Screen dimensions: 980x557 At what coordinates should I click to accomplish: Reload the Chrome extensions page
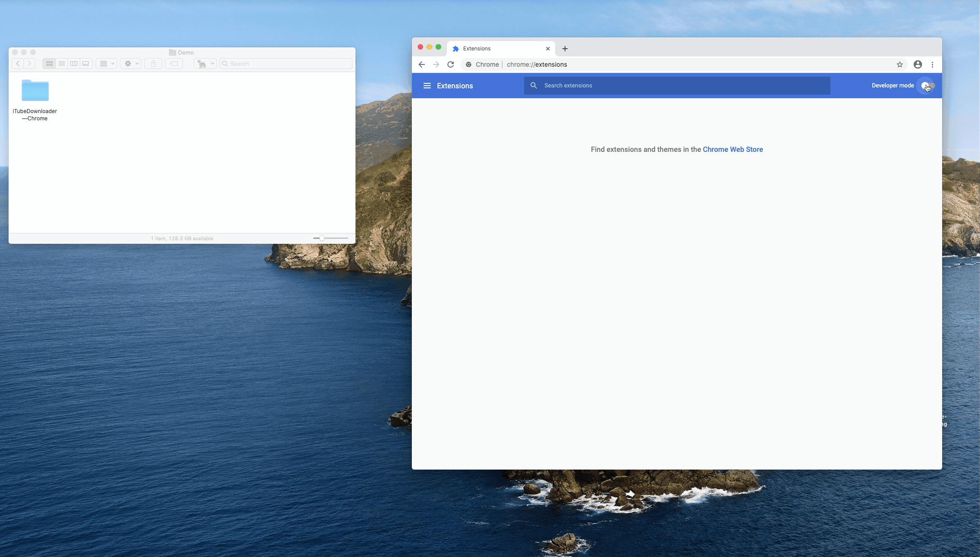coord(450,64)
